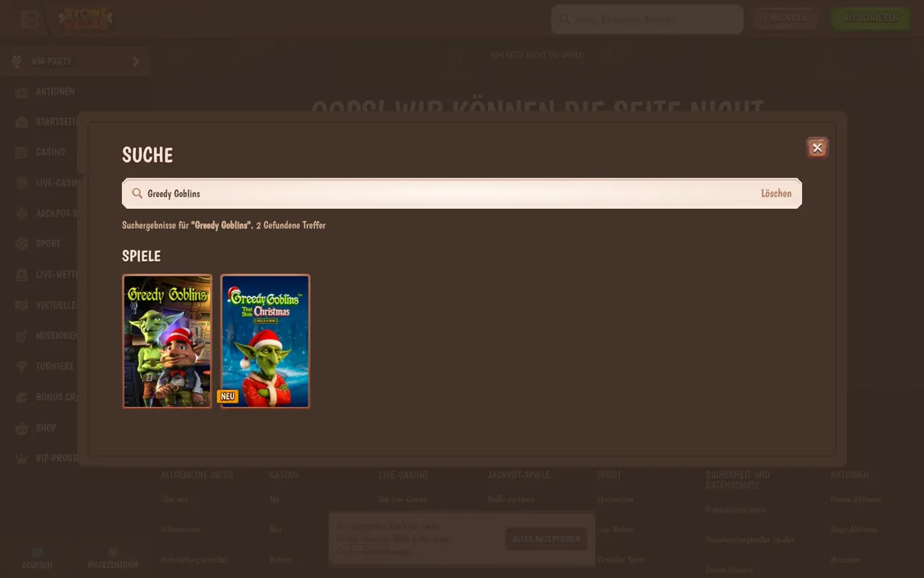Open the Über uns footer link
924x578 pixels.
click(175, 499)
